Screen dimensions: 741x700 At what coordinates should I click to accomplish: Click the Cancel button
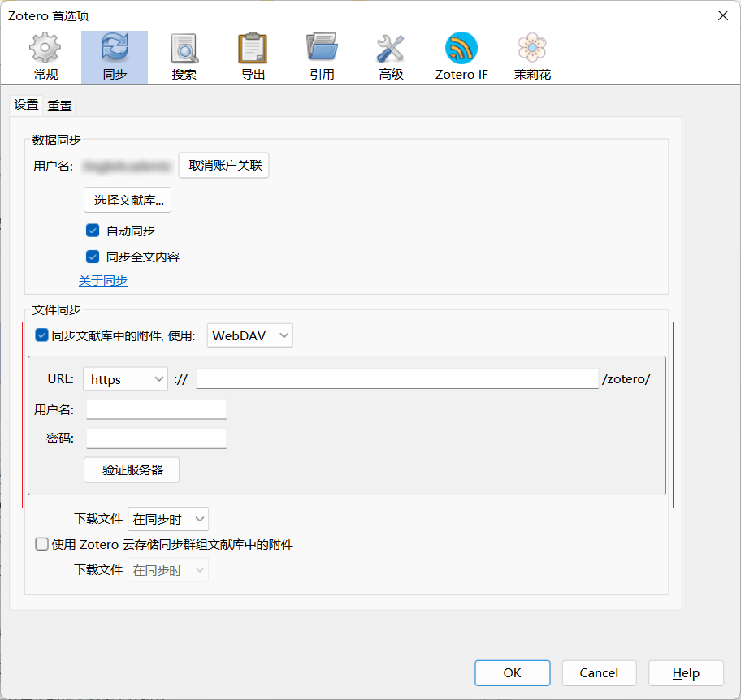[600, 673]
